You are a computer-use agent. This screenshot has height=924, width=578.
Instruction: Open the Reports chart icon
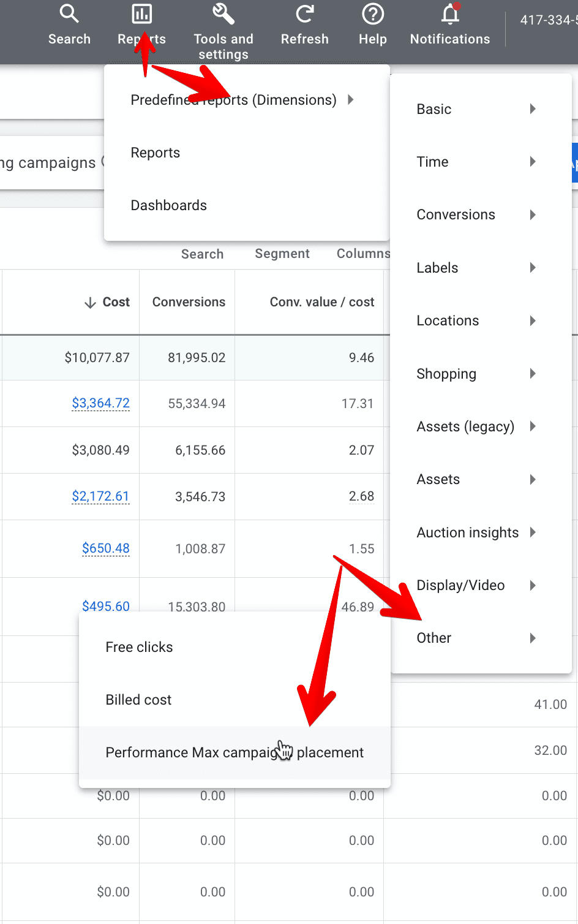coord(141,13)
